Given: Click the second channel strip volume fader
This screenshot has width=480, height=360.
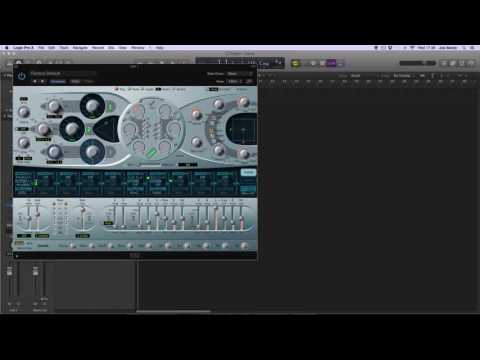Looking at the screenshot, I should (x=35, y=272).
